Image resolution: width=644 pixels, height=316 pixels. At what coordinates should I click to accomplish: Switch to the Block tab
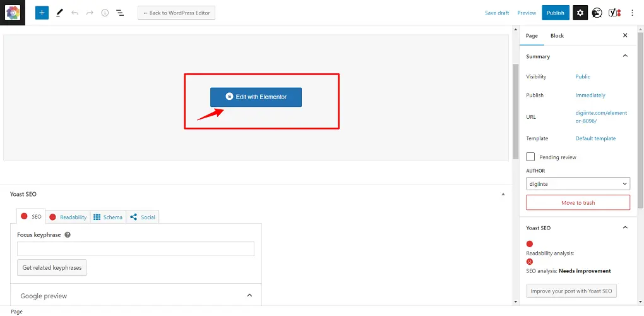[x=558, y=36]
